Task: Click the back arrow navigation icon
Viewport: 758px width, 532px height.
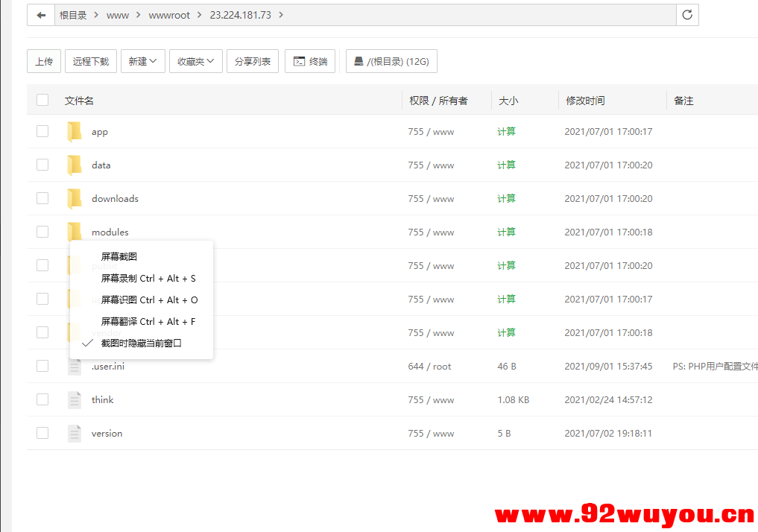Action: (x=41, y=14)
